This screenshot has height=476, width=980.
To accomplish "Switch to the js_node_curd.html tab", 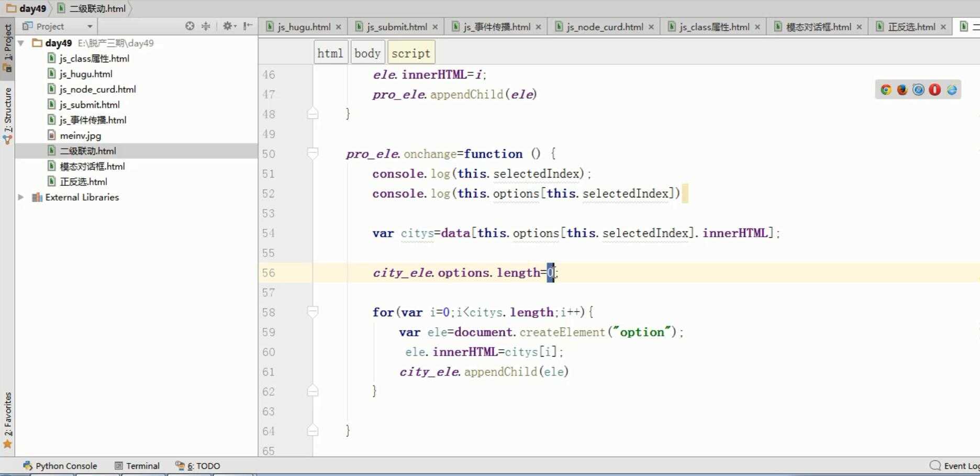I will (x=605, y=27).
